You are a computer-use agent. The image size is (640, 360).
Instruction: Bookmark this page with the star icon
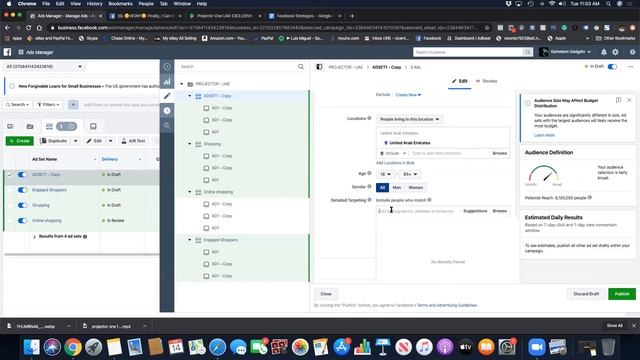click(487, 28)
